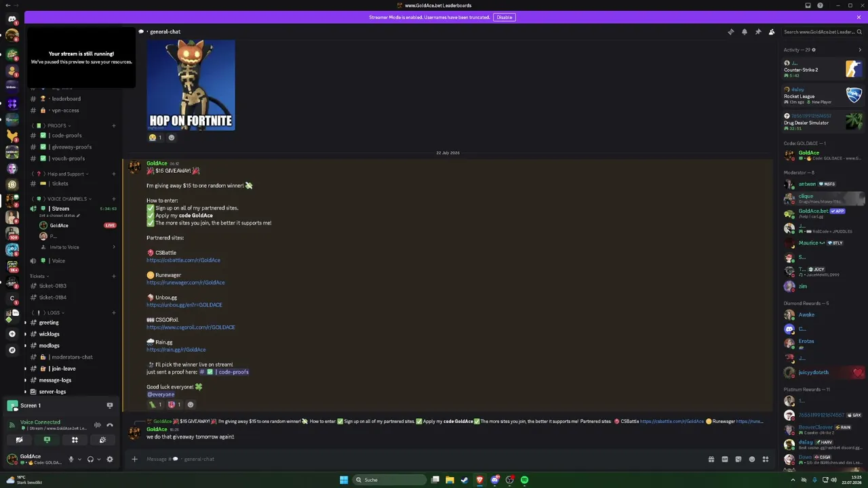Collapse the LOGS category
Image resolution: width=868 pixels, height=488 pixels.
tap(49, 313)
